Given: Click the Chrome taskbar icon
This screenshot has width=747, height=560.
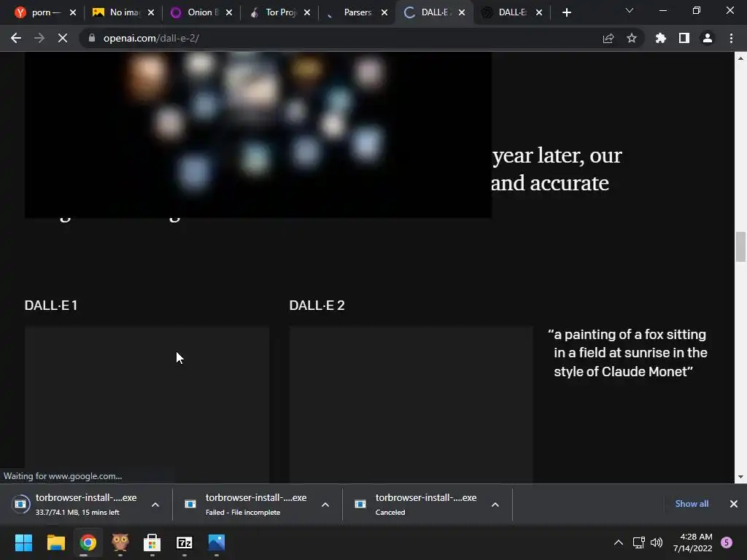Looking at the screenshot, I should [x=88, y=542].
